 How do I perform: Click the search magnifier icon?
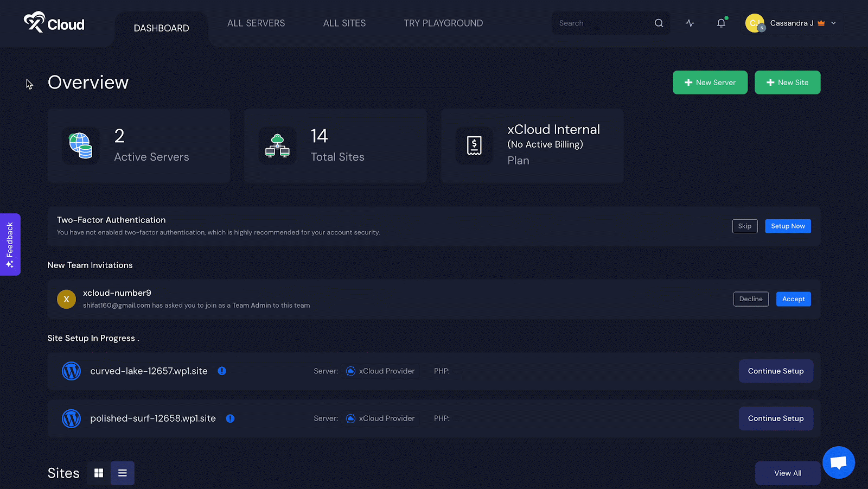[x=659, y=23]
